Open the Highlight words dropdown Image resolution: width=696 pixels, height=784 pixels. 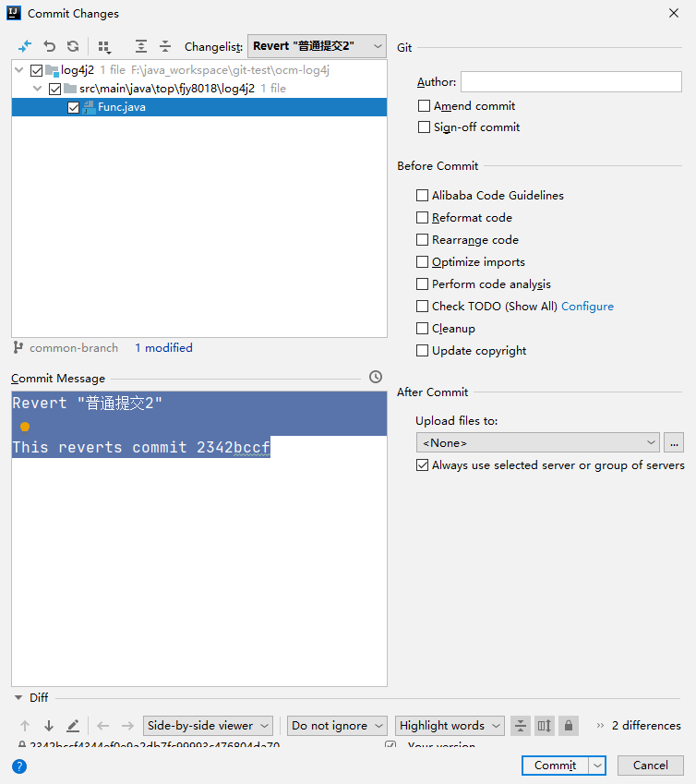click(450, 726)
